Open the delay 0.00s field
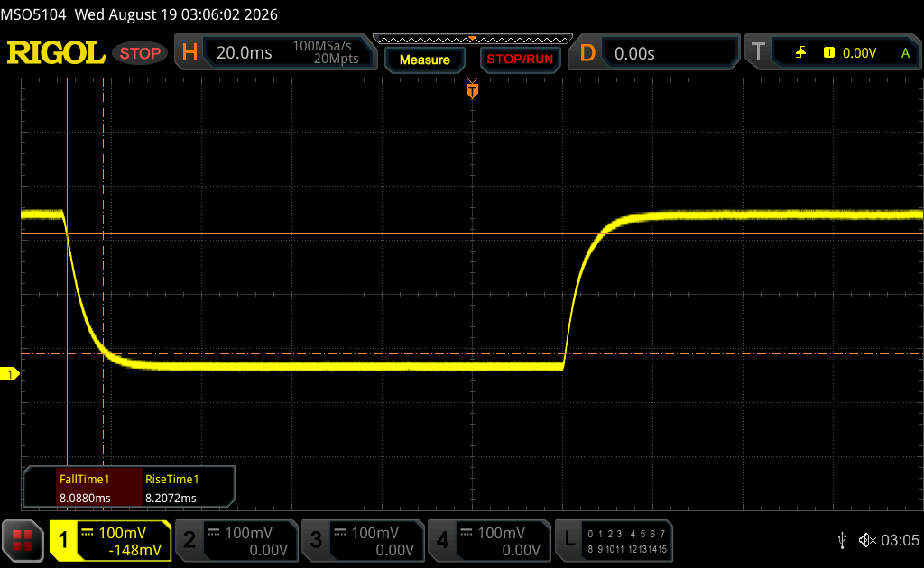The height and width of the screenshot is (568, 924). 670,53
